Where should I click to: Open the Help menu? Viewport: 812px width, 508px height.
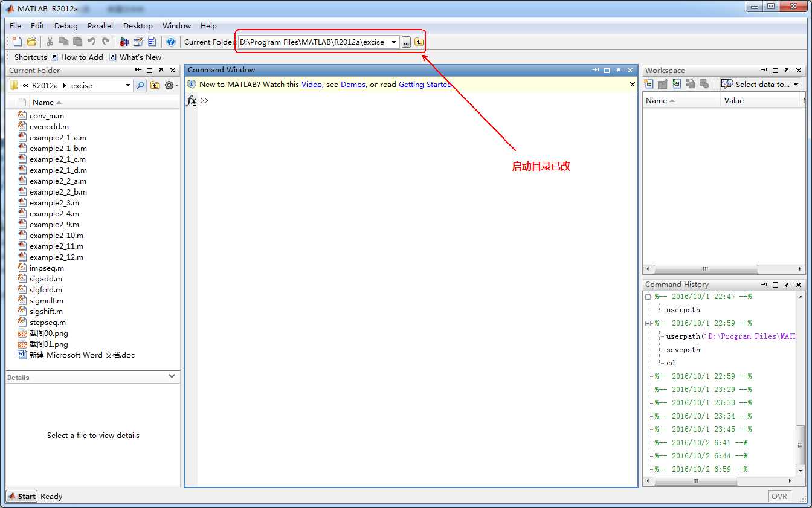[x=208, y=26]
